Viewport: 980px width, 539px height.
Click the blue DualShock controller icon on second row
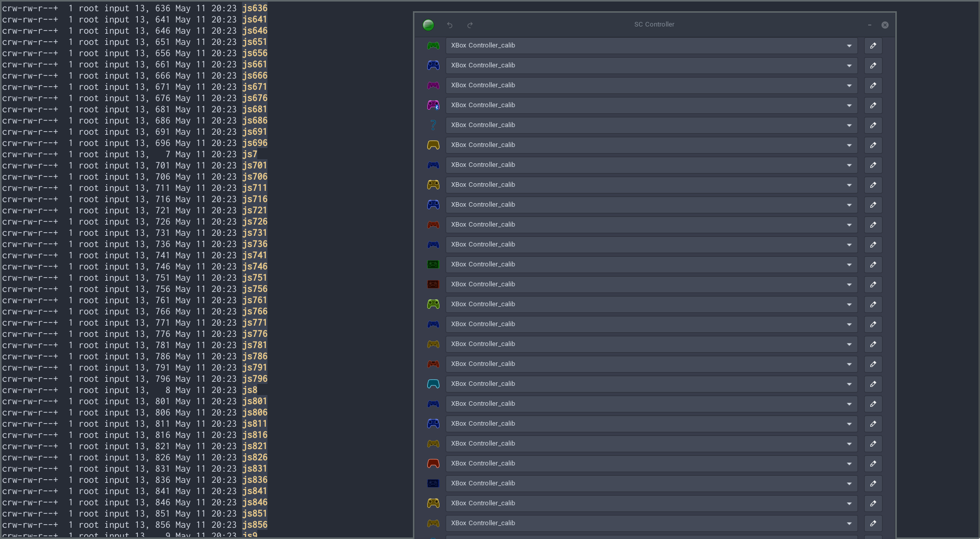(x=433, y=65)
